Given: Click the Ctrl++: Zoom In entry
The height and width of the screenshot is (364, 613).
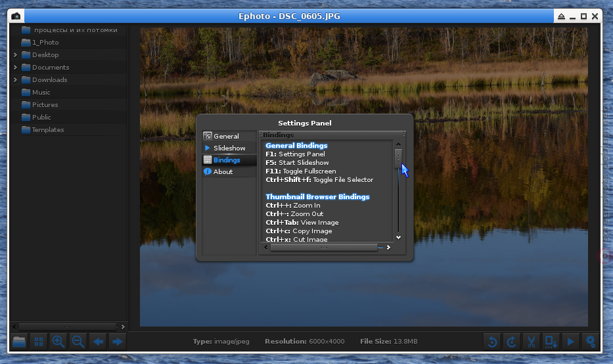Looking at the screenshot, I should (293, 205).
